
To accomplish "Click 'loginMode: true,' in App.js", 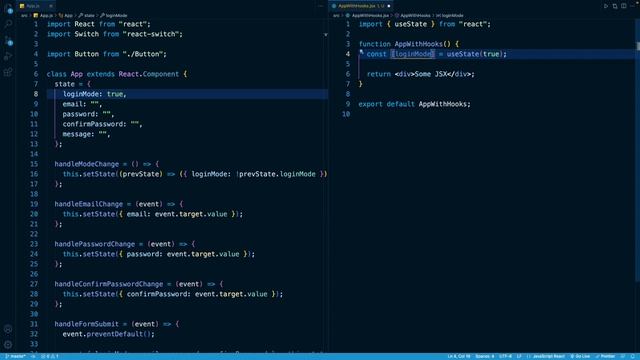I will (95, 94).
